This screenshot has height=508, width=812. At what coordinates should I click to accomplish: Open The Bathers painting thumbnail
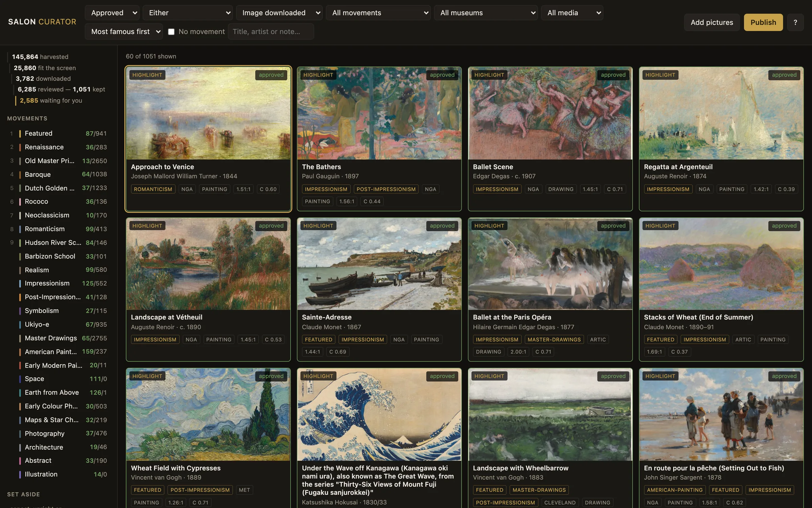pos(379,113)
